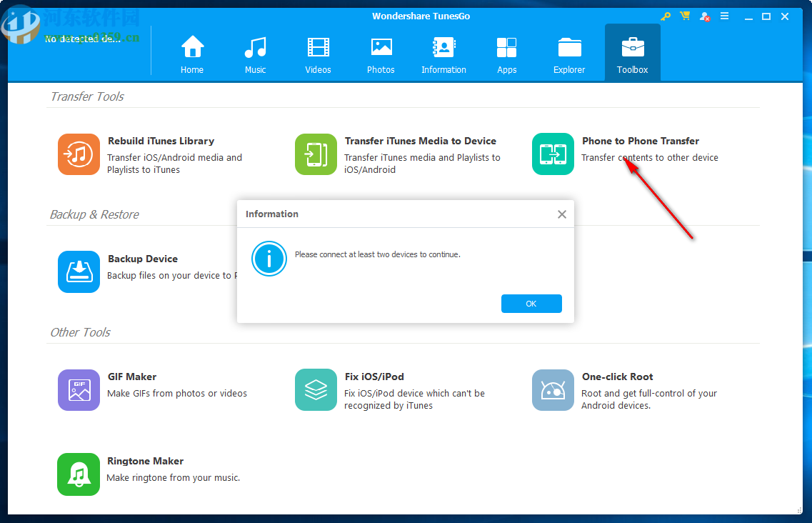Close the Information dialog with X

562,214
